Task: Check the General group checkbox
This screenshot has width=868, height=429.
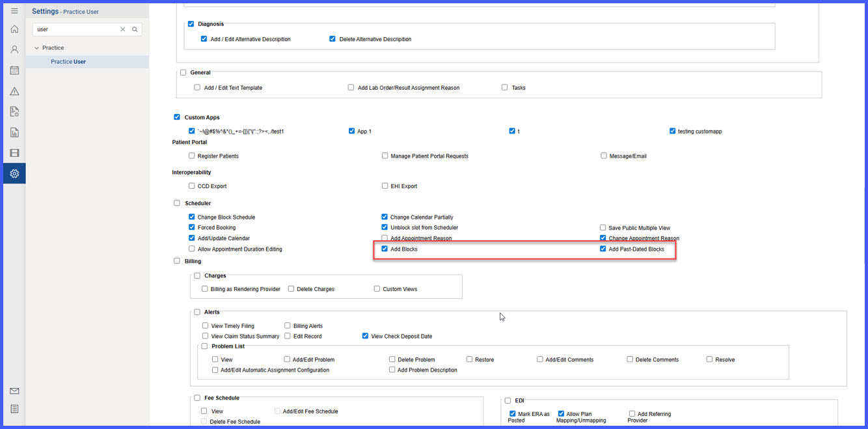Action: click(183, 72)
